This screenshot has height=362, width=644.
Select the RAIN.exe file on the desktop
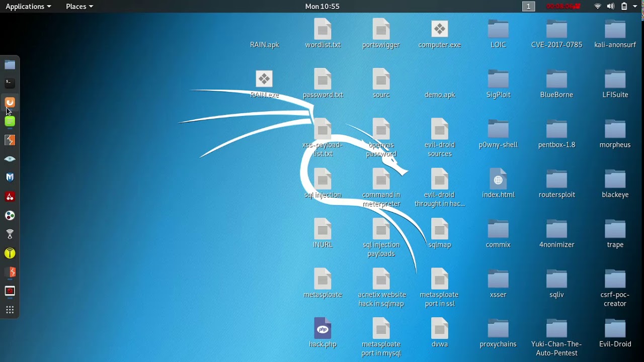tap(265, 83)
